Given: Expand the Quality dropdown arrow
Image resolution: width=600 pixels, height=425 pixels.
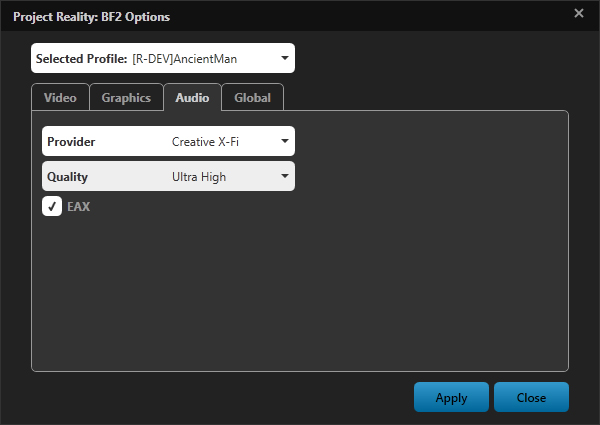Looking at the screenshot, I should tap(284, 177).
